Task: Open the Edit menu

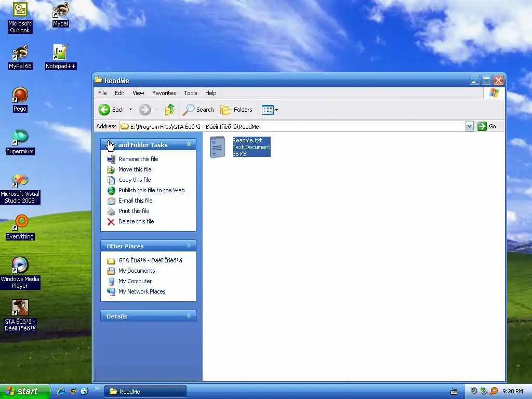Action: [x=119, y=93]
